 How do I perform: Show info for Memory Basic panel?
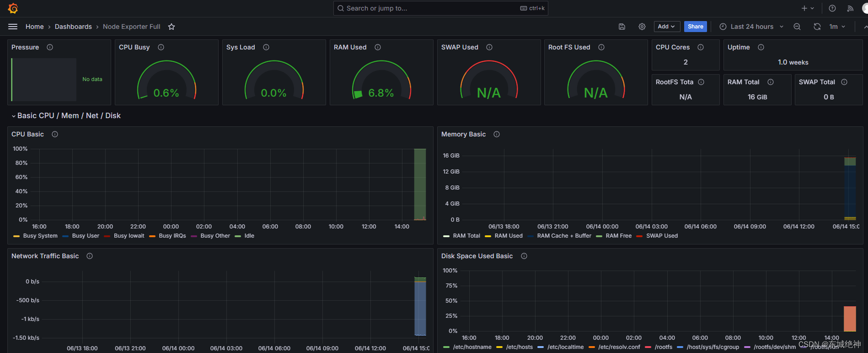[x=497, y=134]
